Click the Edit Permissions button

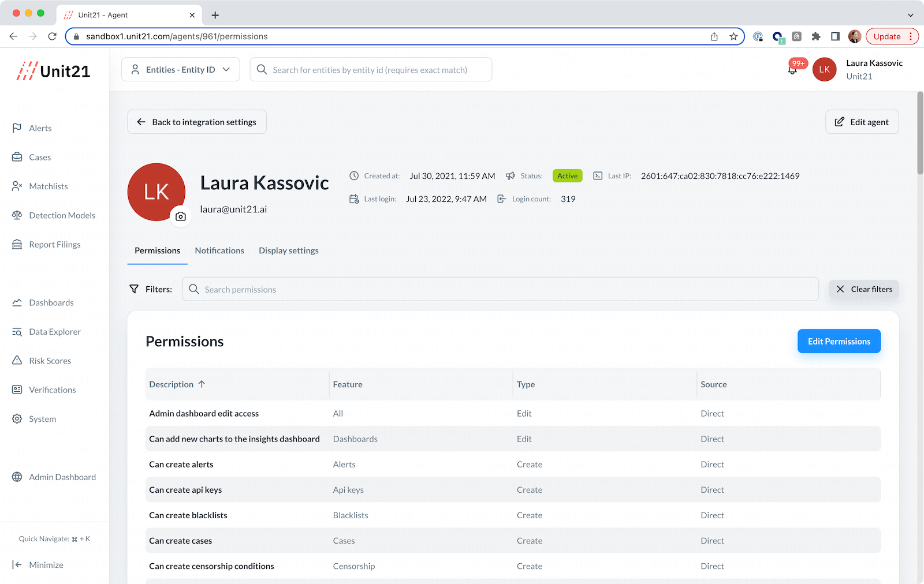coord(839,341)
